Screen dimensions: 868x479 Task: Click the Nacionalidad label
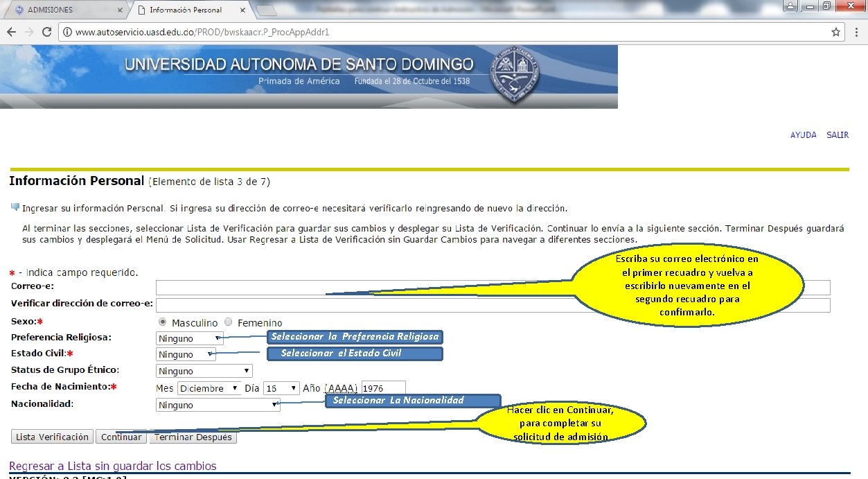pos(42,403)
